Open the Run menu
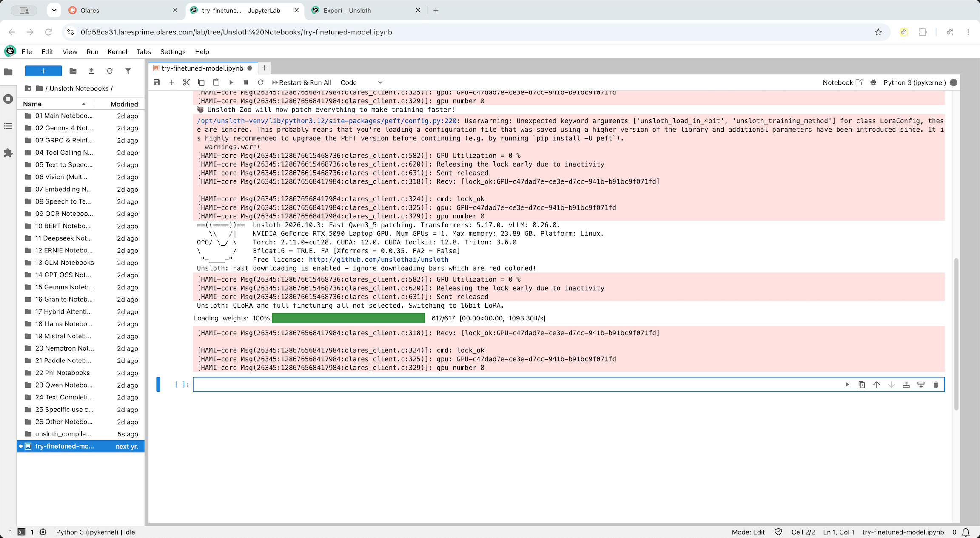Viewport: 980px width, 538px height. 92,51
